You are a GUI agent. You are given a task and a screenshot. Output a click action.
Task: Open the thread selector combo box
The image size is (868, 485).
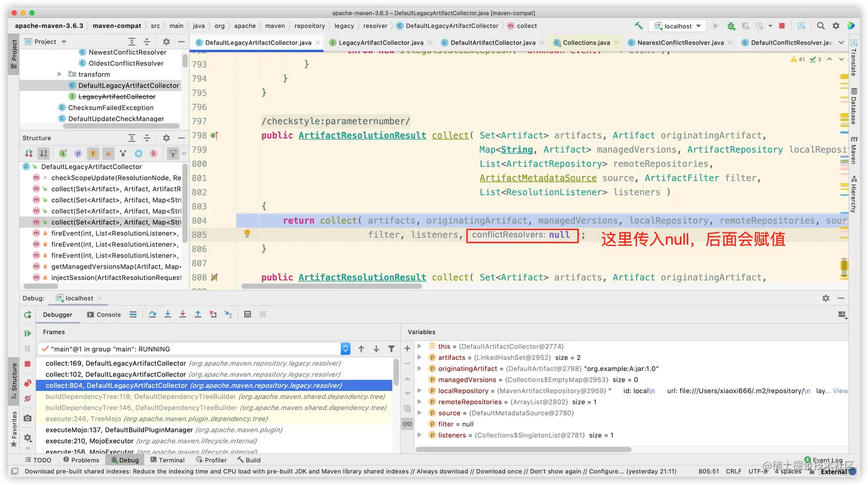194,349
